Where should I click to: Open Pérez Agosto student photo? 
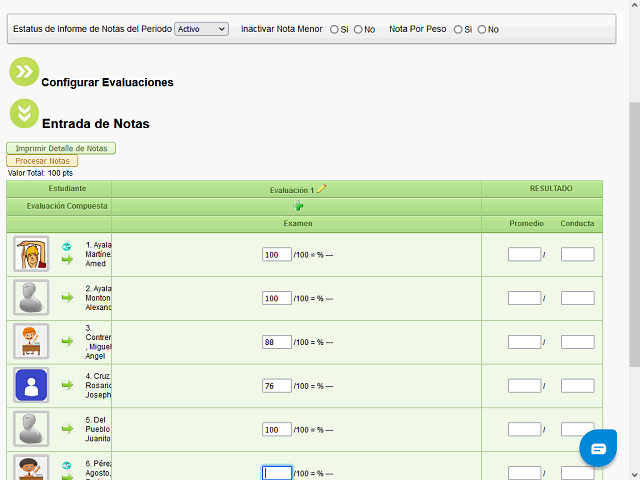pos(31,467)
